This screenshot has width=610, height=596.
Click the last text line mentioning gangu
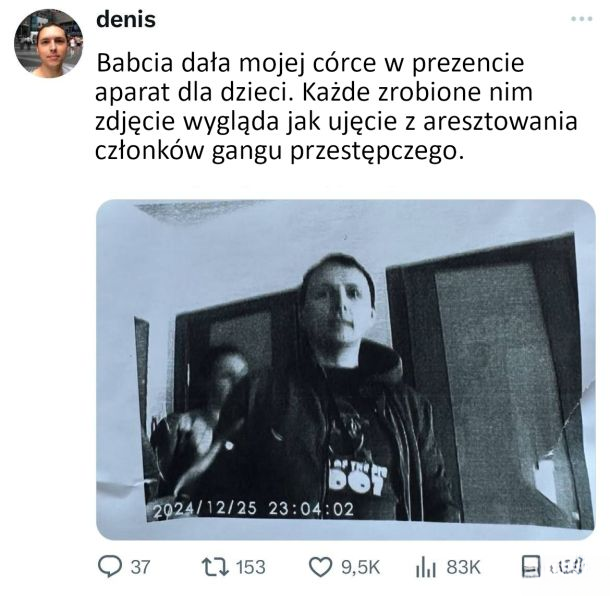pos(280,151)
